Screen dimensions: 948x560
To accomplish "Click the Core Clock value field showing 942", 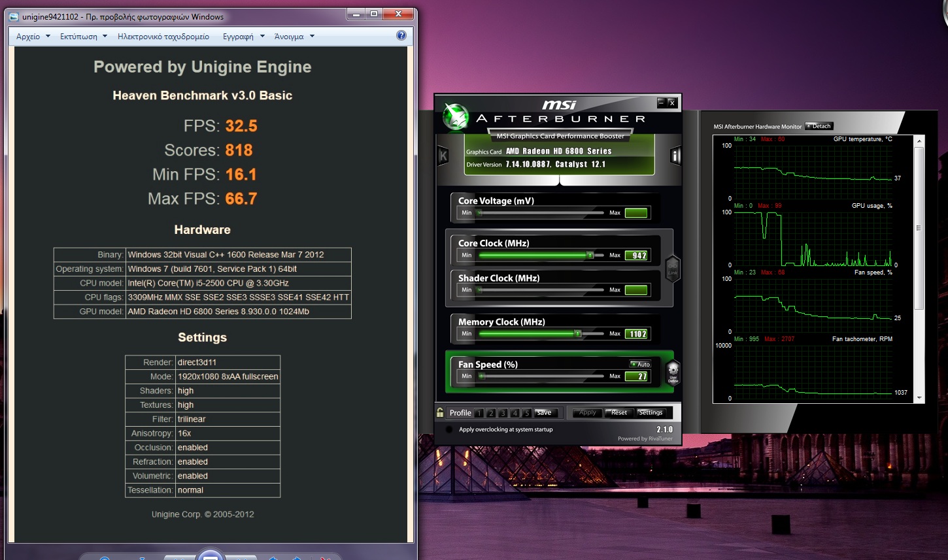I will coord(636,255).
